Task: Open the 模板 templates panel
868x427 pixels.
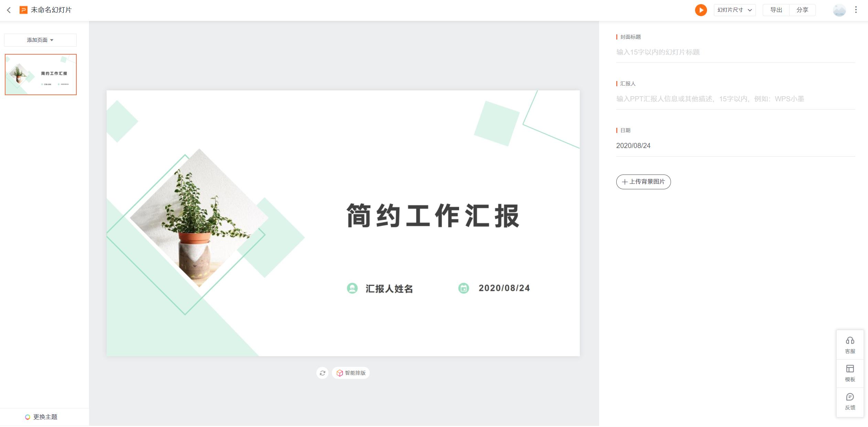Action: [x=850, y=373]
